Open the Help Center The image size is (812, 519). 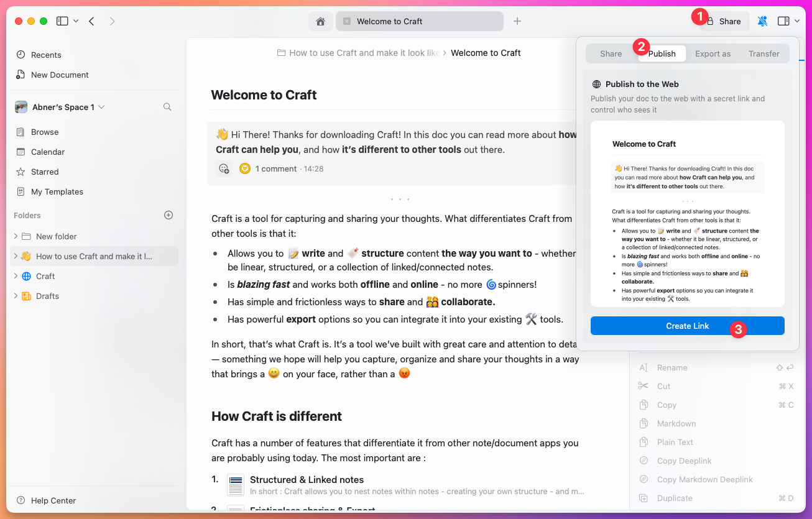coord(53,500)
